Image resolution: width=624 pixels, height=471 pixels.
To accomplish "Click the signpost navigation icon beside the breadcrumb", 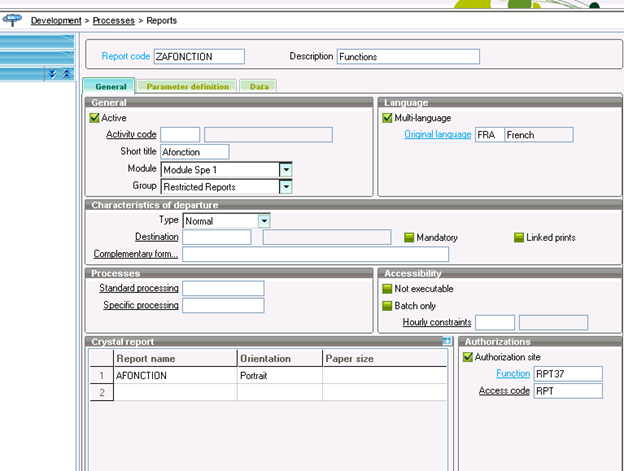I will point(15,20).
